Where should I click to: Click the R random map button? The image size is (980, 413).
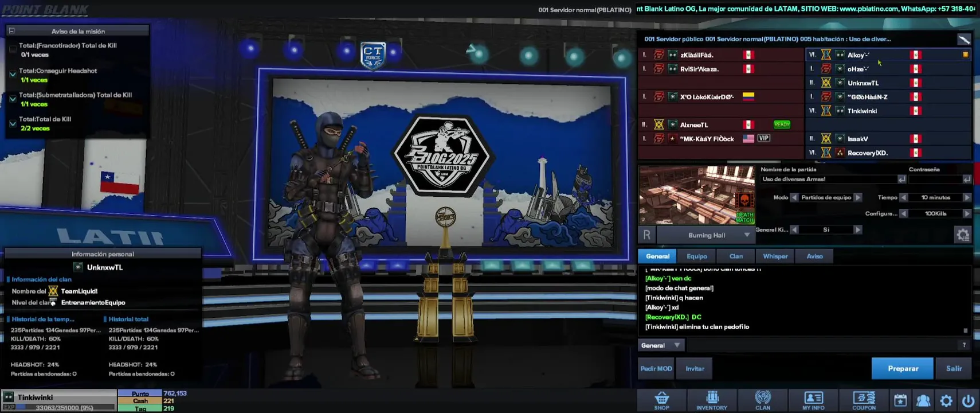point(646,235)
